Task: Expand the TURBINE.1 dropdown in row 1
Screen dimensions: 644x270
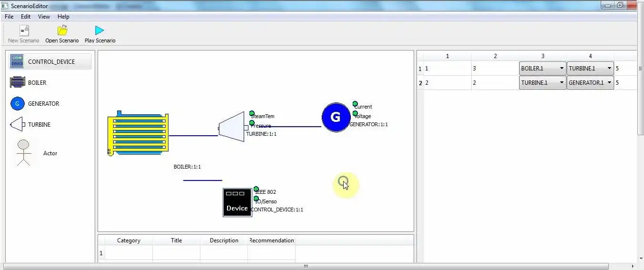Action: 590,69
